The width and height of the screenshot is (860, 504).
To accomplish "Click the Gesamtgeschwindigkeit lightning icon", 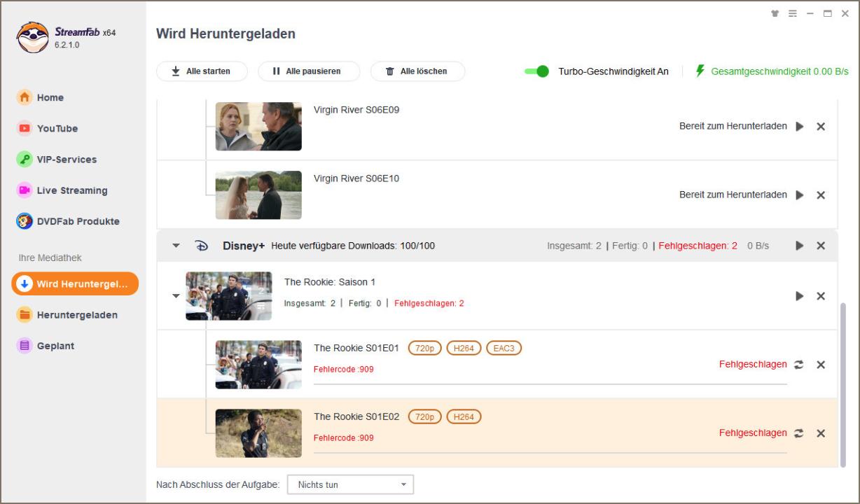I will 700,71.
